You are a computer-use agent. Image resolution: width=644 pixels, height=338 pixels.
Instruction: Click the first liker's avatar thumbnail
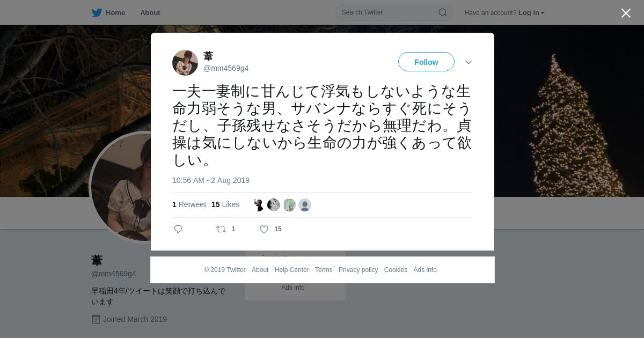point(259,205)
